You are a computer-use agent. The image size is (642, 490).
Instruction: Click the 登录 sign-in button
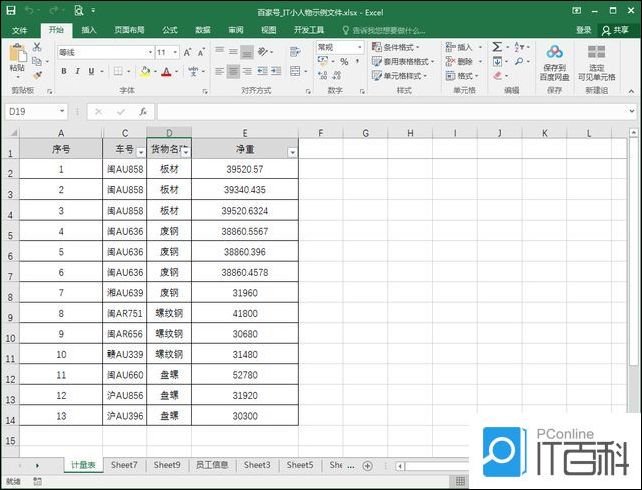(583, 30)
